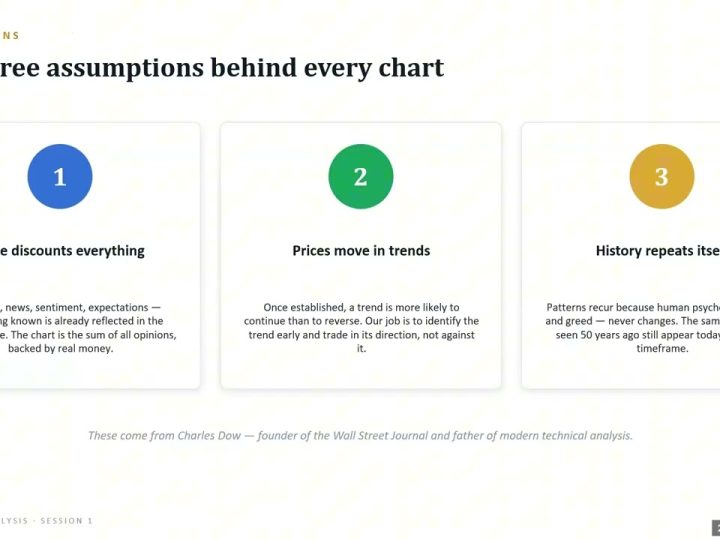Click the "Once established, a trend" paragraph
Screen dimensions: 720x540
pos(361,328)
